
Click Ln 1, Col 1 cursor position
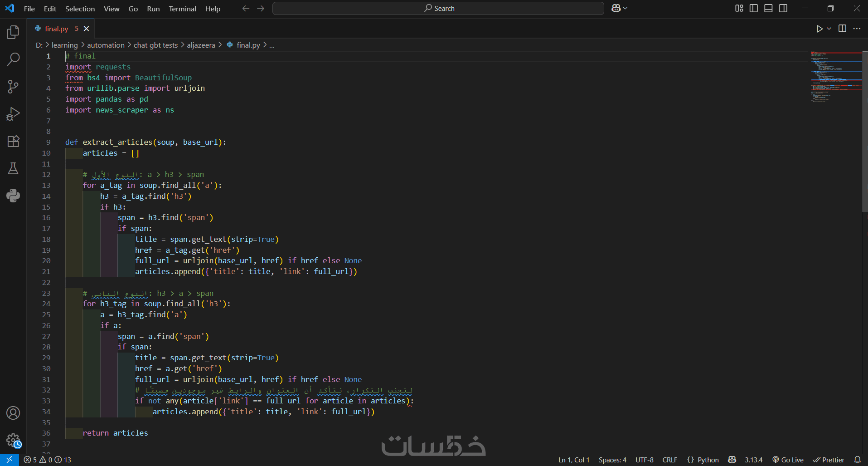[x=574, y=460]
